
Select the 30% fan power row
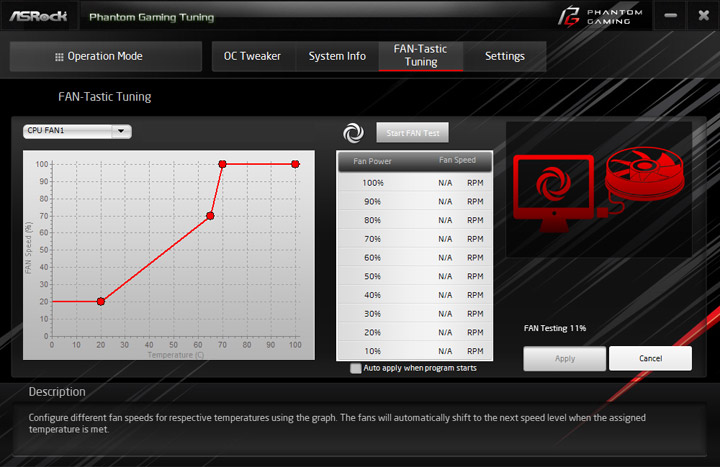(415, 314)
